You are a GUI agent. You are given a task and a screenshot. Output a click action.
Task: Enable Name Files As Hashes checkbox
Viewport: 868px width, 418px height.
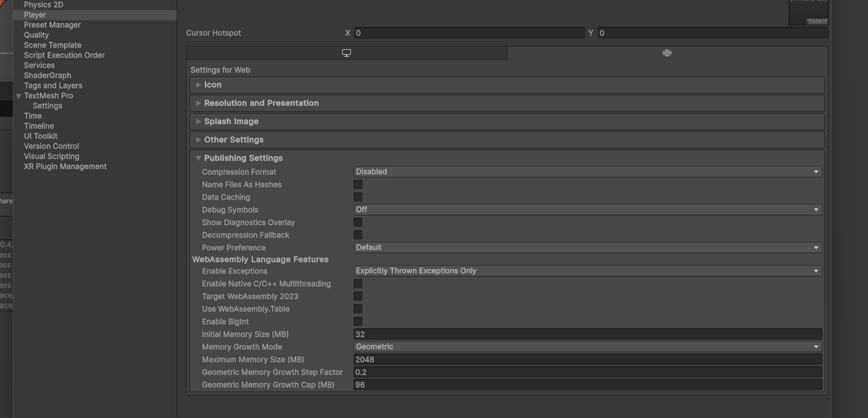point(358,185)
